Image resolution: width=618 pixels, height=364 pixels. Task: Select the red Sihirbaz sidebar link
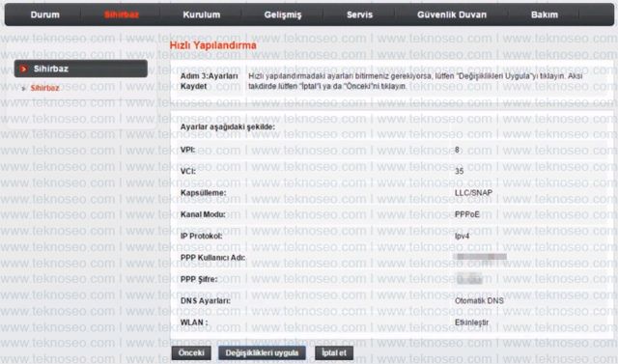click(45, 88)
